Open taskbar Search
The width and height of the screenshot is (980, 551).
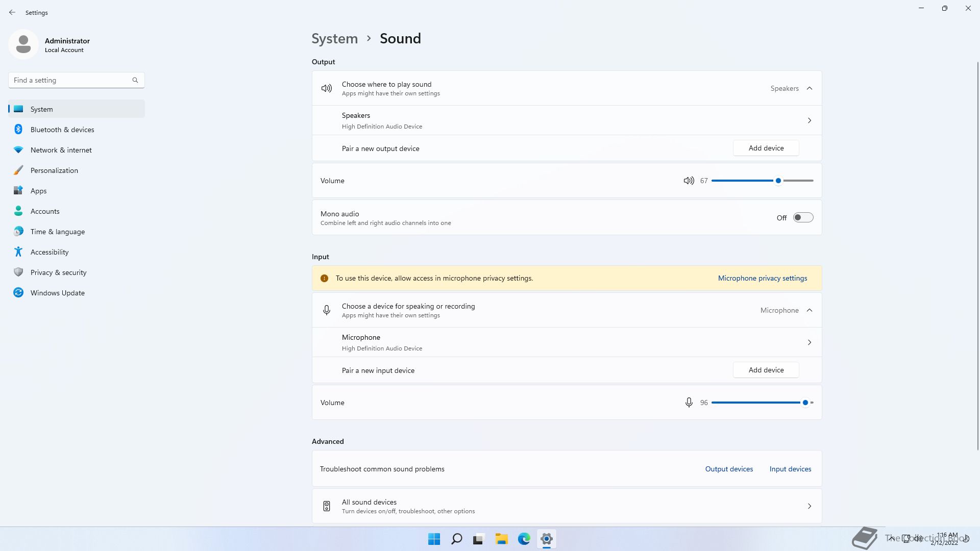tap(457, 539)
